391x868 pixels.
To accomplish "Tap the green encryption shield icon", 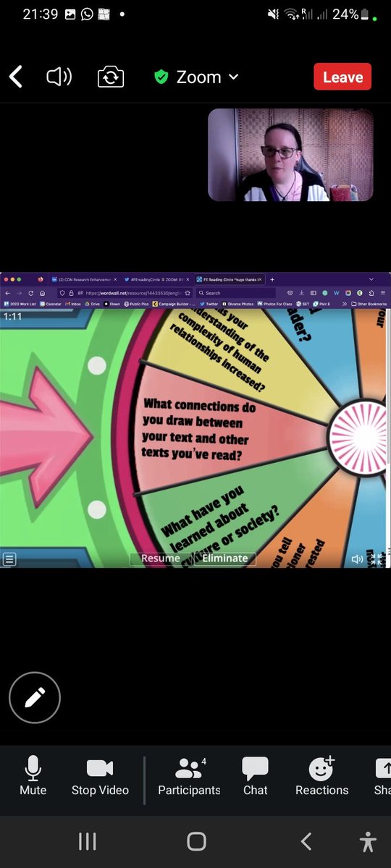I will 161,77.
